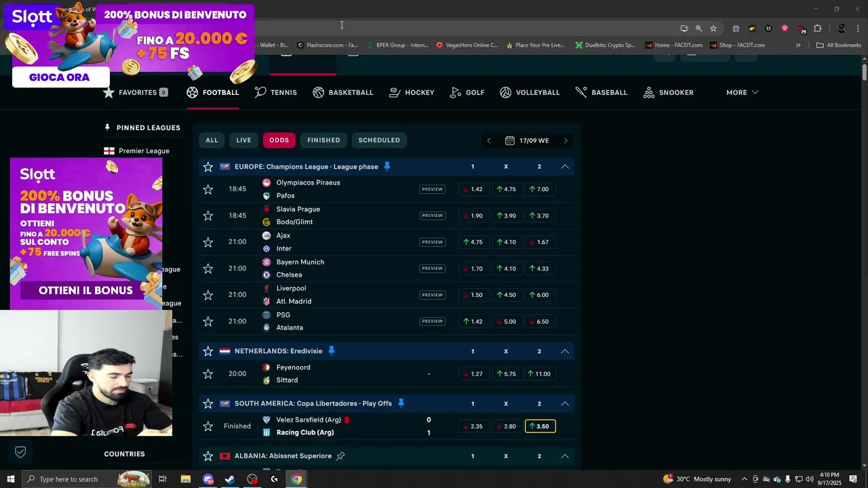Open Favorites list

point(135,92)
